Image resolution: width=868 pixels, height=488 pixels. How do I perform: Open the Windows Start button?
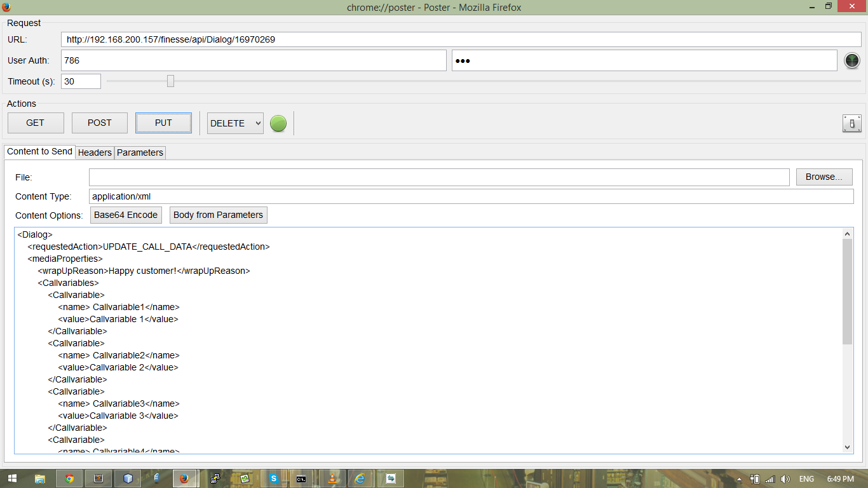click(12, 478)
